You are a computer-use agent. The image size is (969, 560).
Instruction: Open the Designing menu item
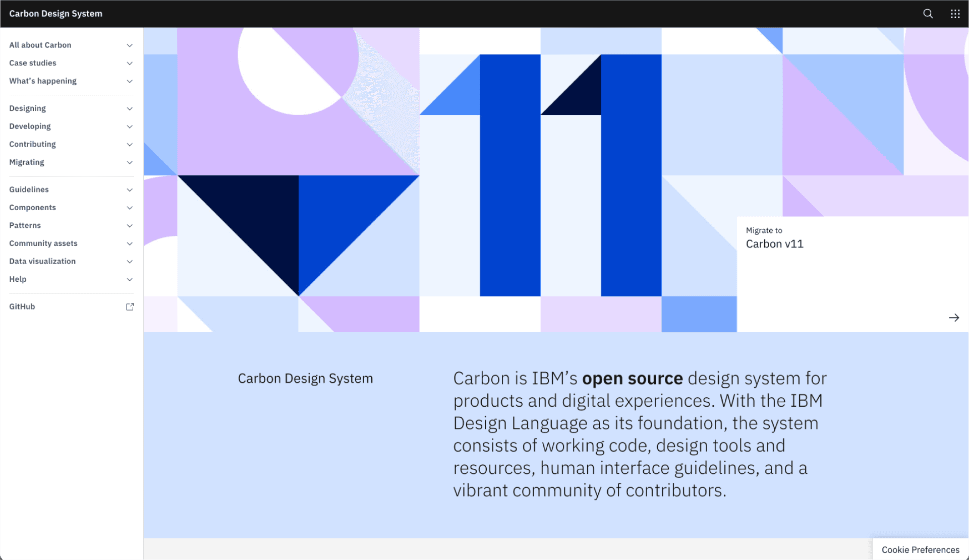tap(28, 108)
